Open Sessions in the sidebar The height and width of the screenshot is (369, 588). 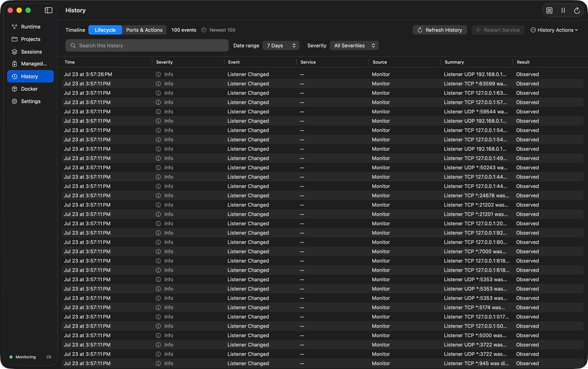coord(30,52)
